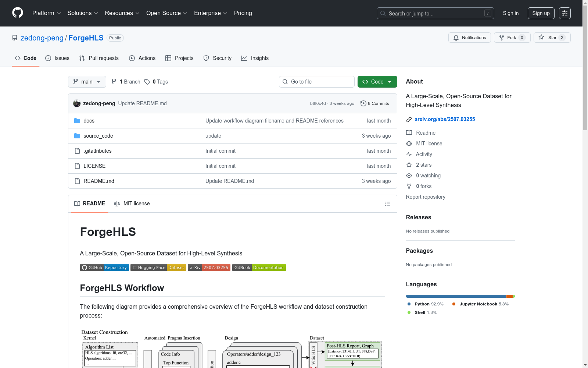Image resolution: width=588 pixels, height=368 pixels.
Task: Click the fork icon next to 0 forks
Action: [409, 186]
